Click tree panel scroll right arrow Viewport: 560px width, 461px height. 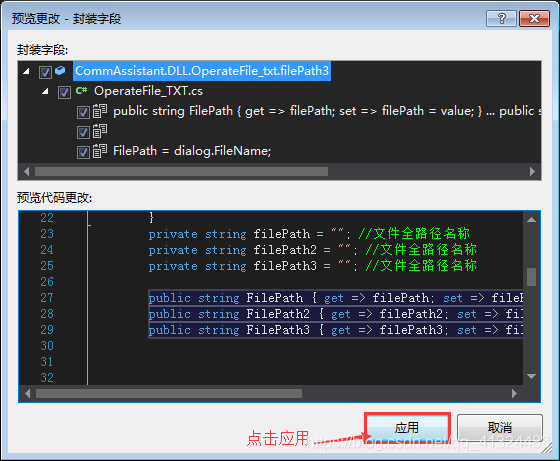click(532, 171)
